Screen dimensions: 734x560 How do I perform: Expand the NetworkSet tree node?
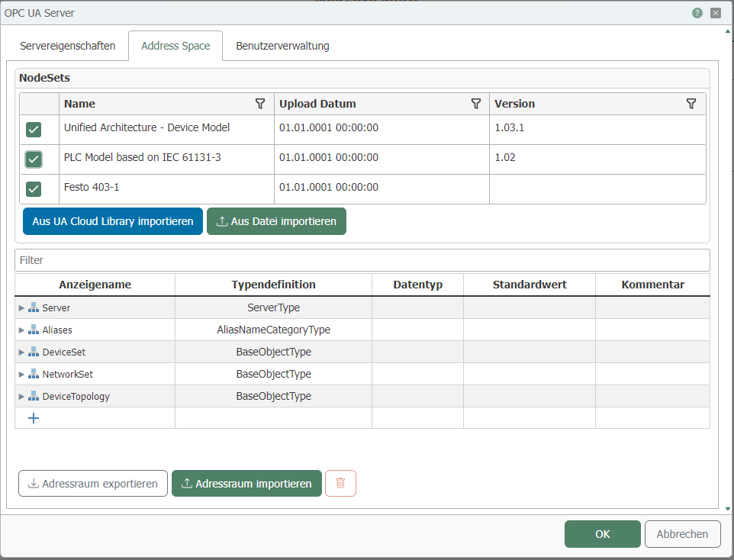21,375
